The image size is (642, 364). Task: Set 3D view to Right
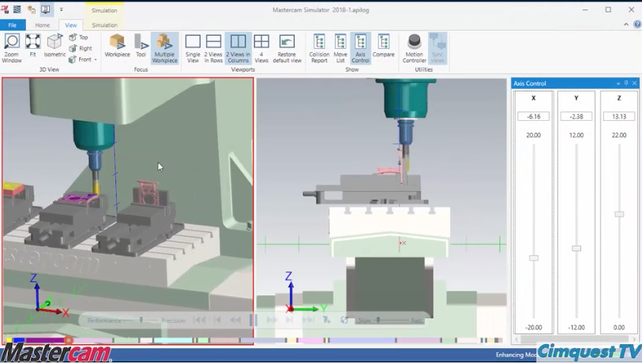coord(81,48)
